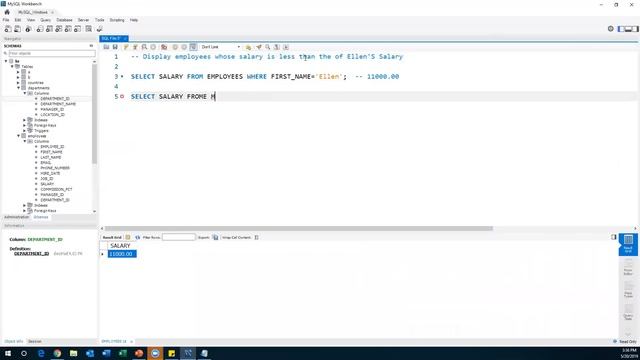Open the Query Stats side button
The image size is (640, 360).
628,311
